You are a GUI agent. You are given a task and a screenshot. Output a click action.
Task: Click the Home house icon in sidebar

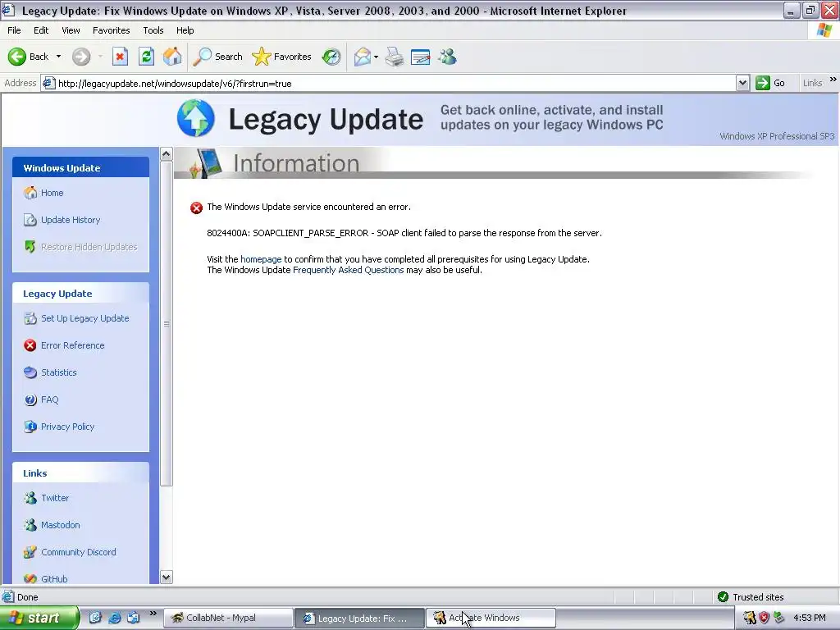pos(30,192)
